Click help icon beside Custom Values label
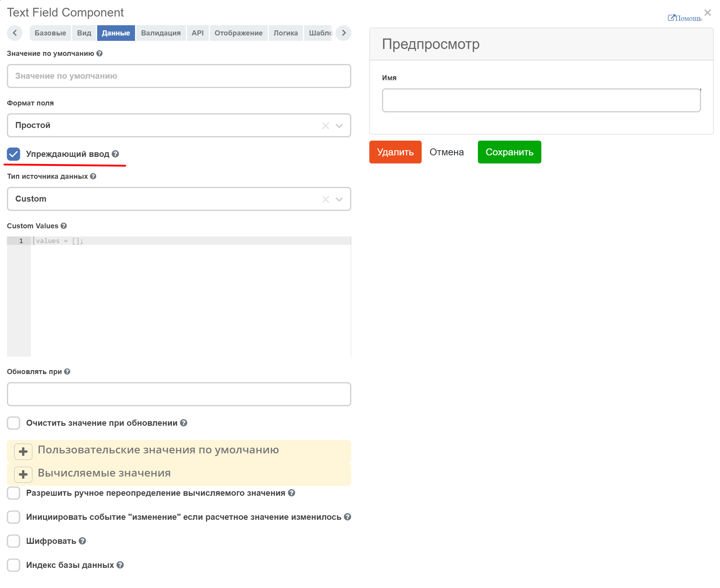Image resolution: width=720 pixels, height=588 pixels. (64, 226)
